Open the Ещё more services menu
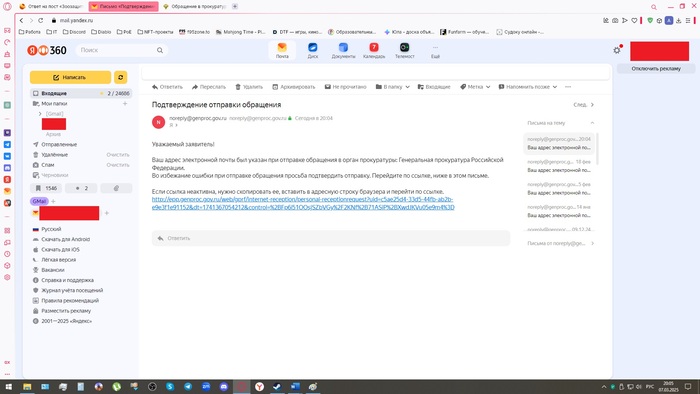 (435, 51)
